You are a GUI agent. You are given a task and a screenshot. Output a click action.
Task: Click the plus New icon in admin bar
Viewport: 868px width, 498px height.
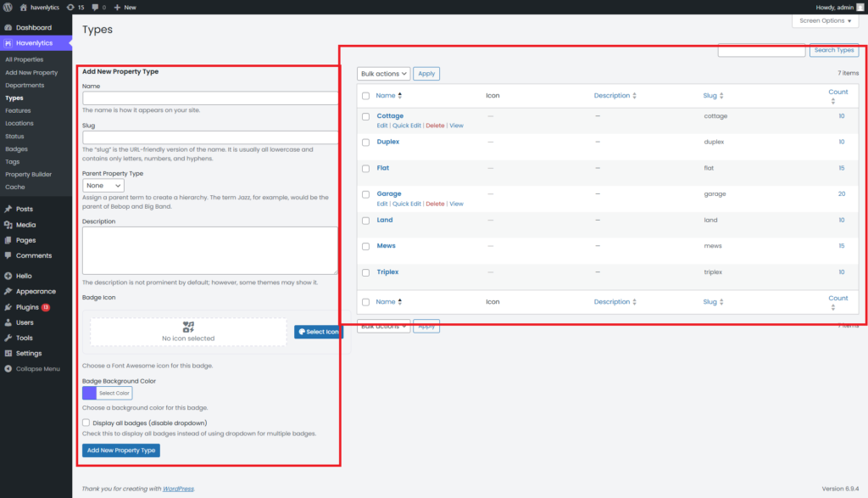pos(118,7)
